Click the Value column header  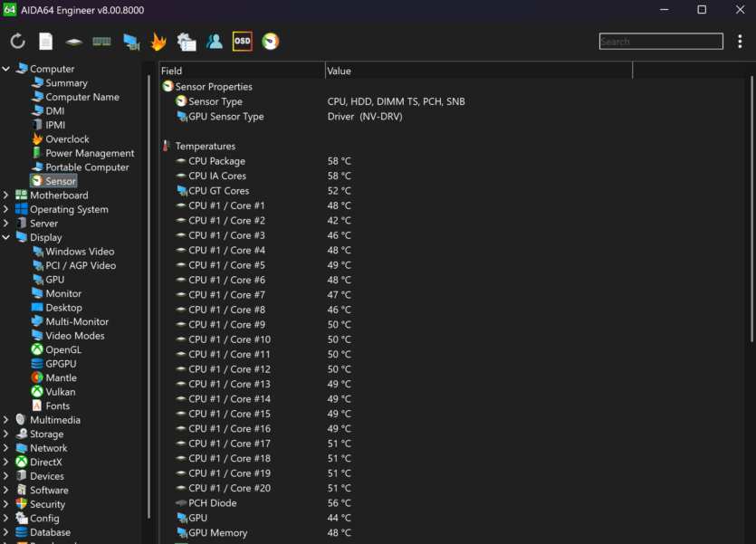[x=479, y=71]
